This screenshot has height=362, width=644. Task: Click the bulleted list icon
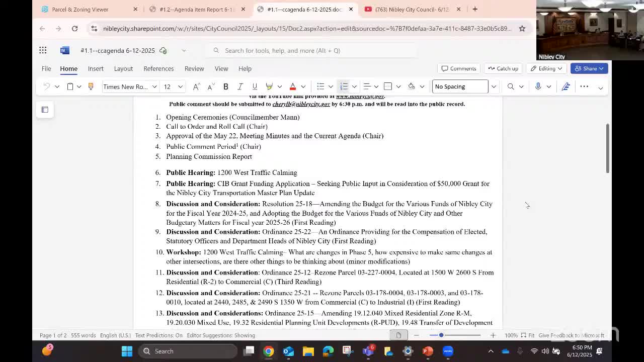320,86
